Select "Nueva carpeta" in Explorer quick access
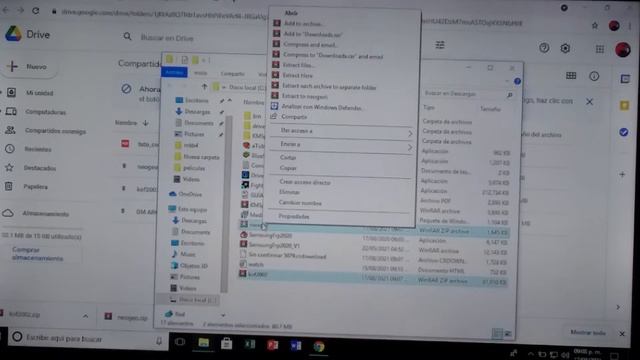This screenshot has width=640, height=360. (201, 157)
